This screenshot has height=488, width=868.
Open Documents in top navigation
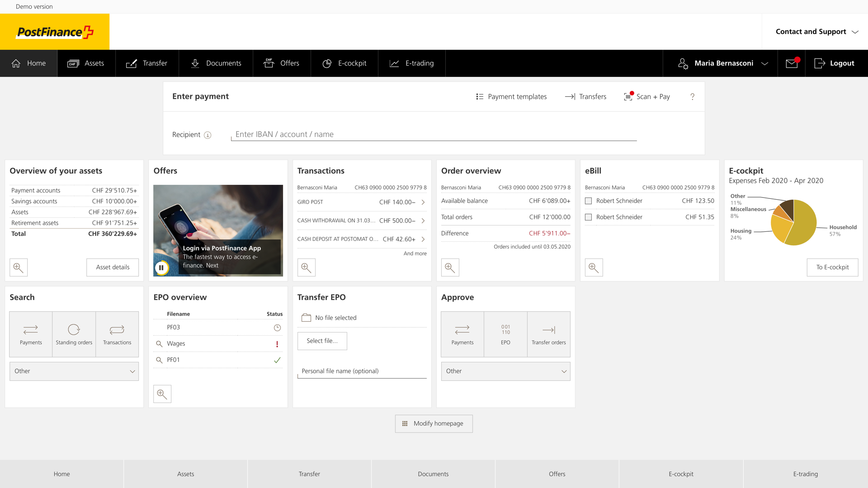click(216, 63)
